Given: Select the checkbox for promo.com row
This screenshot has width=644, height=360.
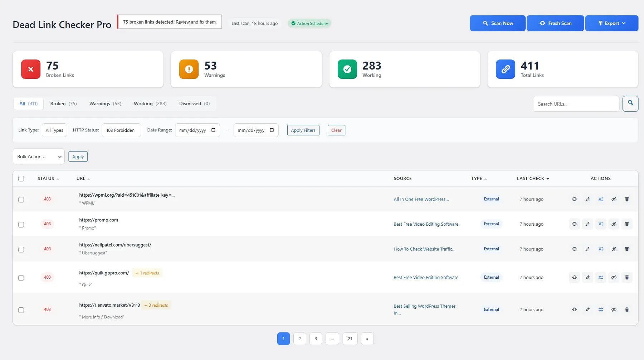Looking at the screenshot, I should [21, 225].
